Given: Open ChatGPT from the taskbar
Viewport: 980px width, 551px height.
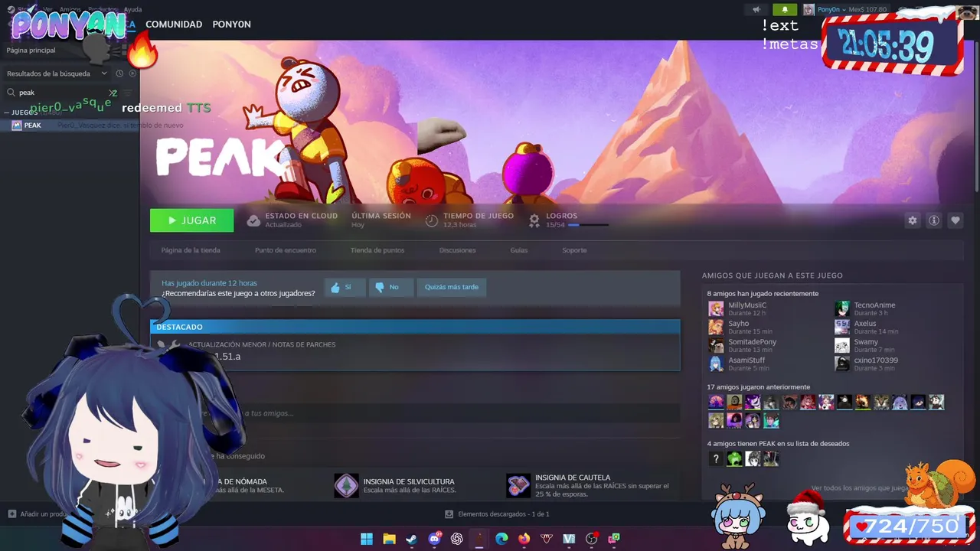Looking at the screenshot, I should [457, 539].
